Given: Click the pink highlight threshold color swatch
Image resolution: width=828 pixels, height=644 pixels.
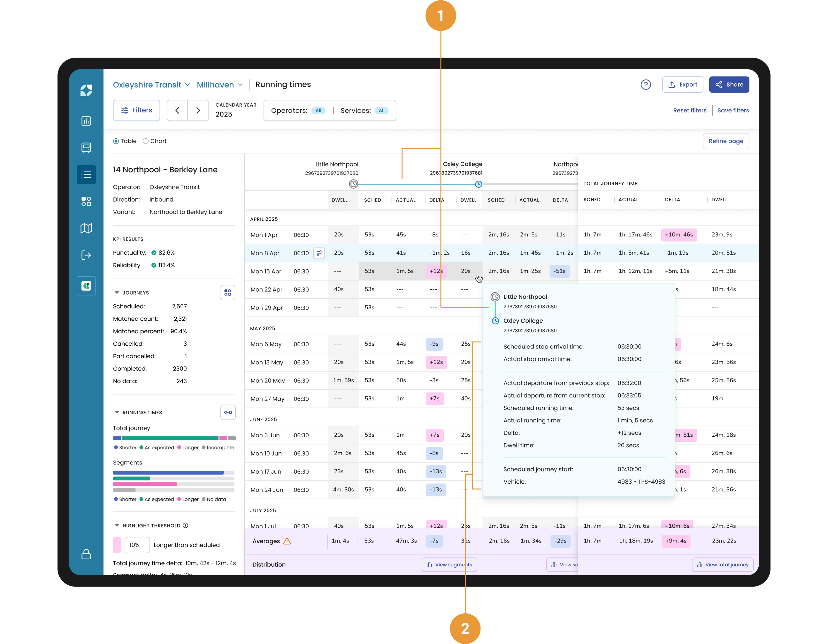Looking at the screenshot, I should click(117, 545).
